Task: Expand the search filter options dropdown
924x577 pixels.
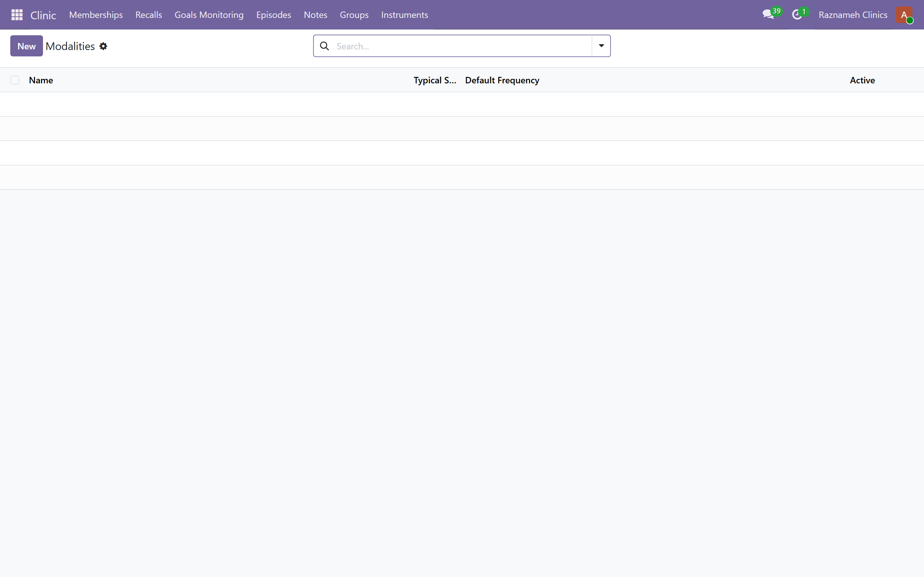Action: coord(601,46)
